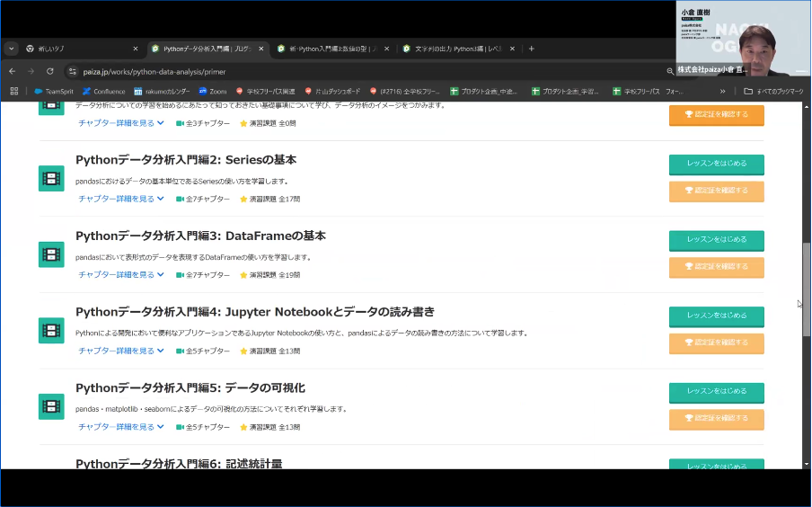Click the video icon for Seriesの基本 lesson

point(51,178)
